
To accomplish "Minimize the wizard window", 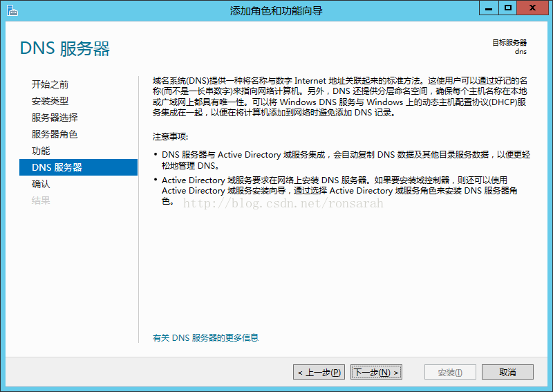I will click(x=489, y=8).
